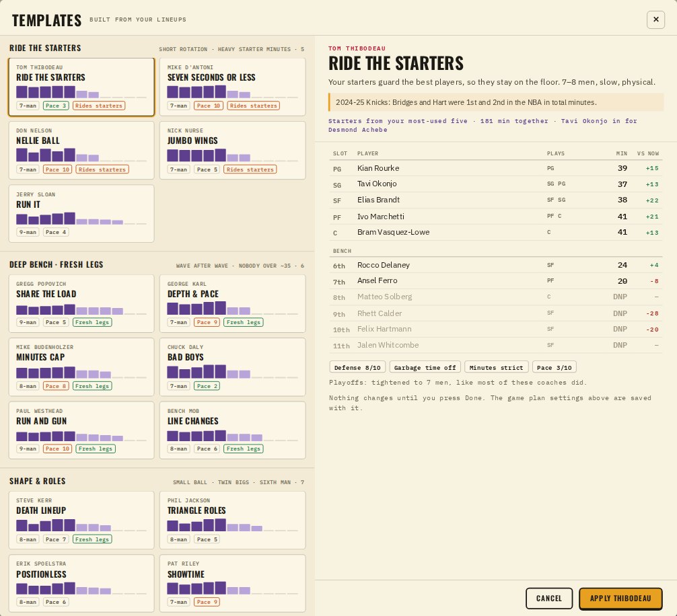Select the Ivo Marchetti row
This screenshot has height=616, width=677.
[x=496, y=217]
